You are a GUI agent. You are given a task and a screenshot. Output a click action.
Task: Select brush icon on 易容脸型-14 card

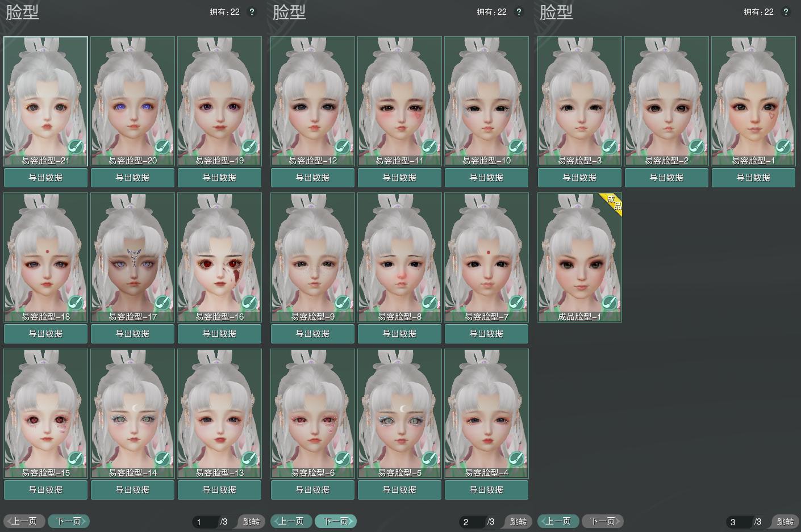tap(162, 459)
